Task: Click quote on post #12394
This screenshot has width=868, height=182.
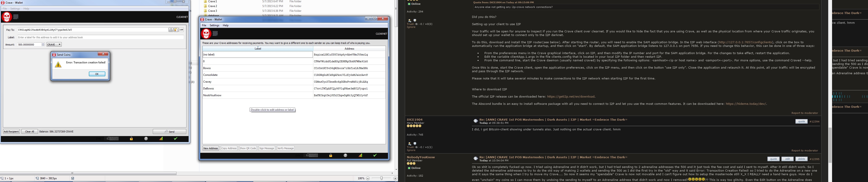Action: pyautogui.click(x=801, y=122)
